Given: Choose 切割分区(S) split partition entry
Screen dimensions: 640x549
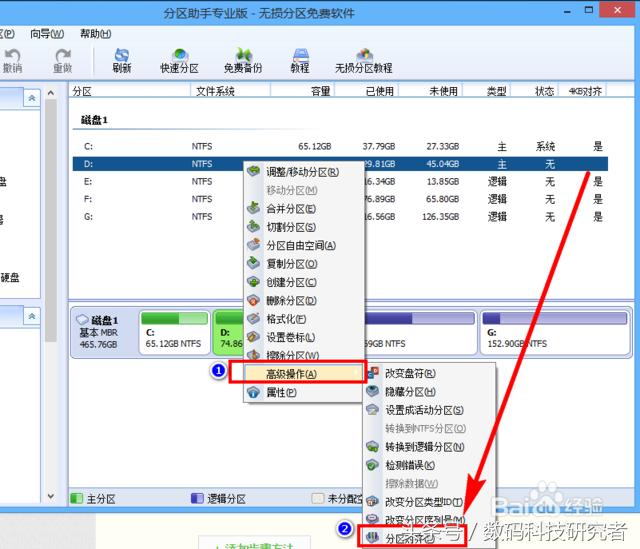Looking at the screenshot, I should [303, 227].
